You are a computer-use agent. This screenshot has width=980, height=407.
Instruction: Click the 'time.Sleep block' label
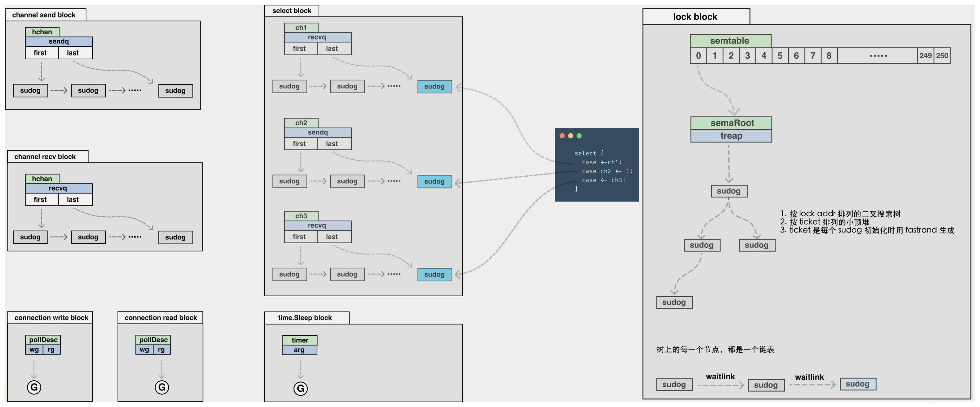tap(305, 318)
